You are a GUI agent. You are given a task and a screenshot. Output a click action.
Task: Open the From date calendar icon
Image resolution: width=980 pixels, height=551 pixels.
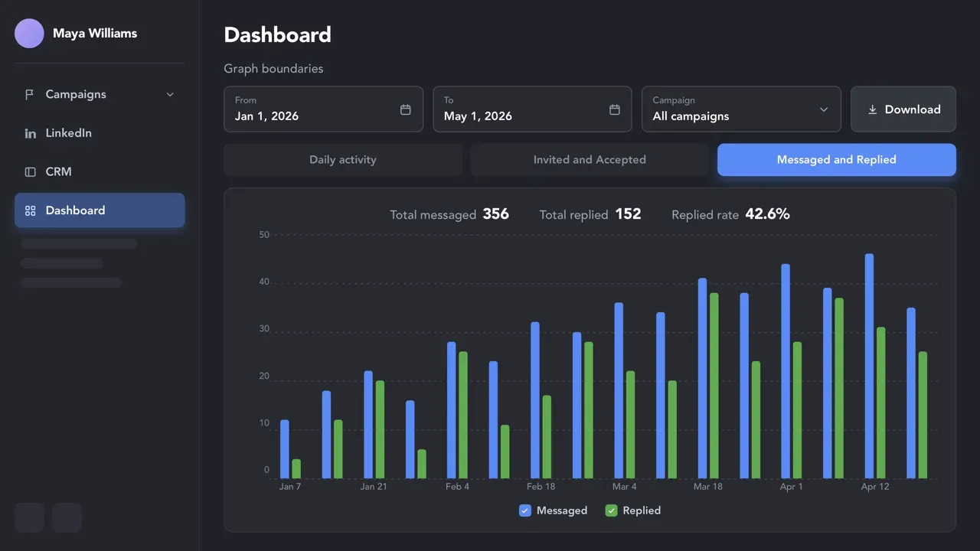pos(405,109)
